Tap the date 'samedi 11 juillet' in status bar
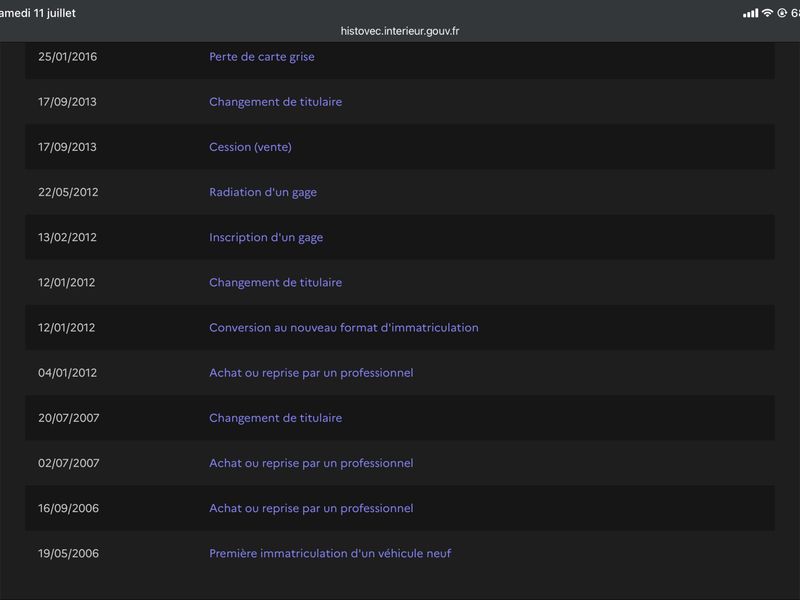The image size is (800, 600). pos(38,13)
